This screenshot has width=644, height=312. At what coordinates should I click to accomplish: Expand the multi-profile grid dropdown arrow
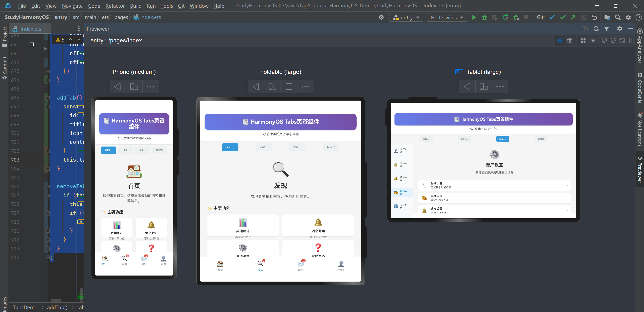point(593,41)
